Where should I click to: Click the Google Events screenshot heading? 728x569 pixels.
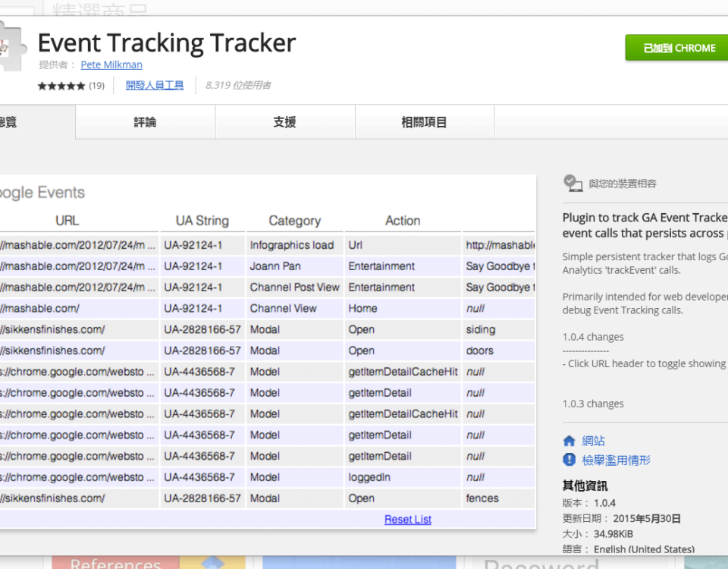pyautogui.click(x=42, y=193)
